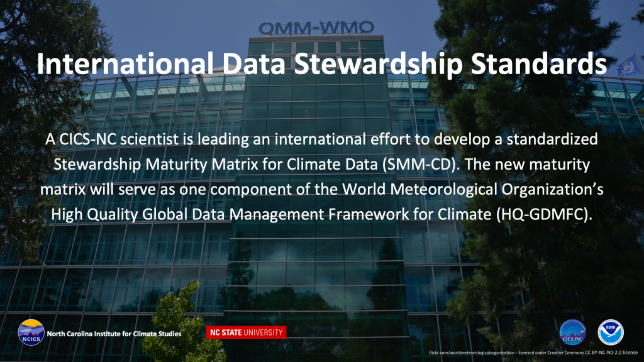Click the NOAA emblem logo
The image size is (644, 362).
tap(611, 332)
